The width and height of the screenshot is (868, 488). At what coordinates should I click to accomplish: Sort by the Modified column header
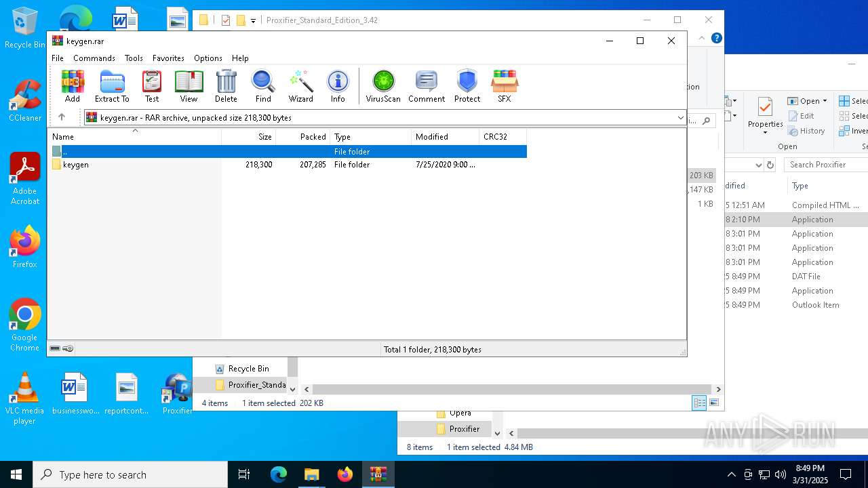click(446, 137)
